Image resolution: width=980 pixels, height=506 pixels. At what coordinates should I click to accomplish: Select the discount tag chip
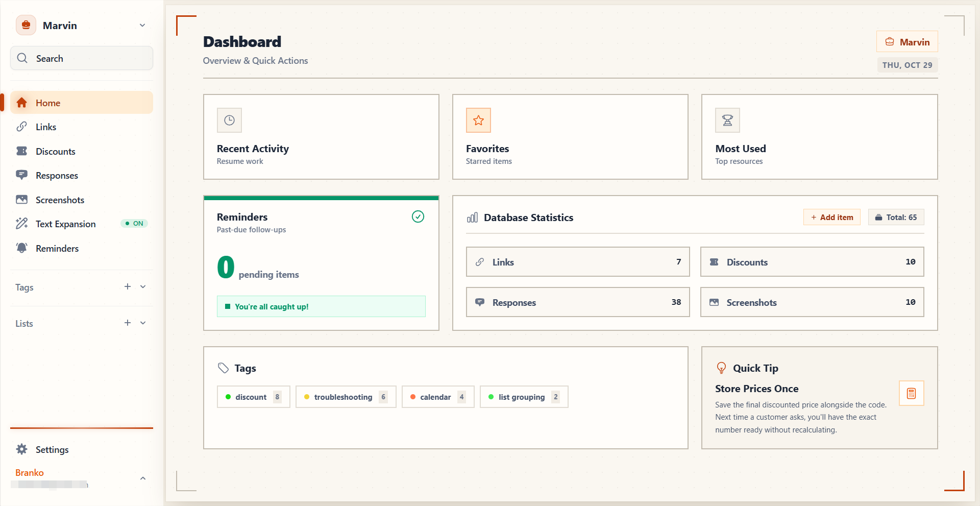point(254,397)
